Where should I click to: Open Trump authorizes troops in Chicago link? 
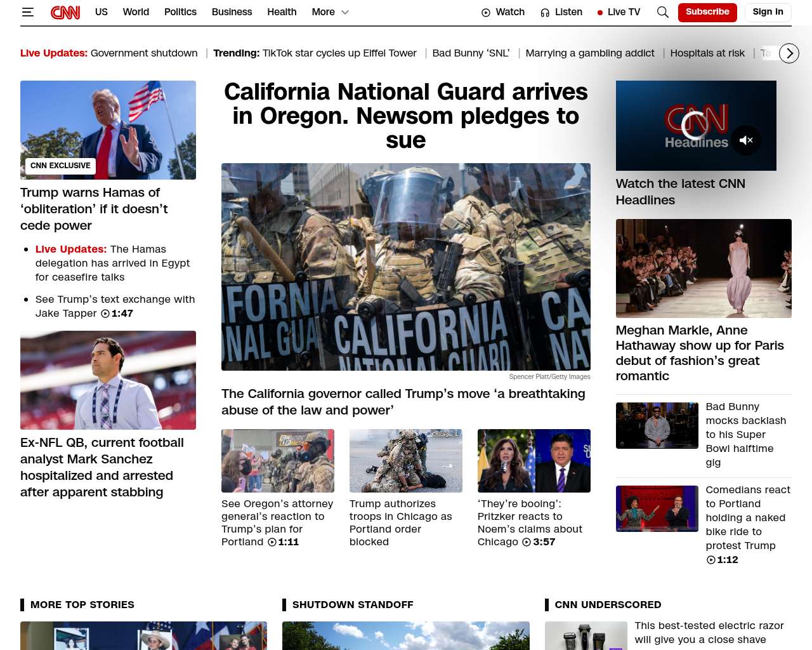pyautogui.click(x=401, y=522)
